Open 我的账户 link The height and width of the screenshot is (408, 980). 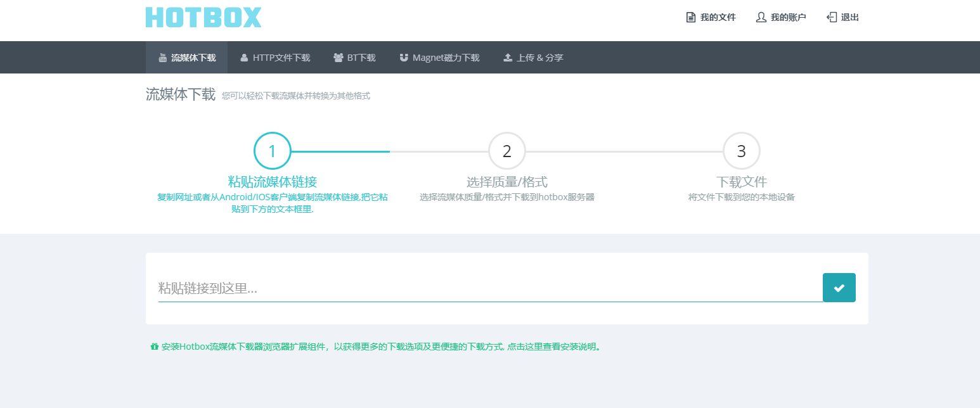[x=788, y=18]
